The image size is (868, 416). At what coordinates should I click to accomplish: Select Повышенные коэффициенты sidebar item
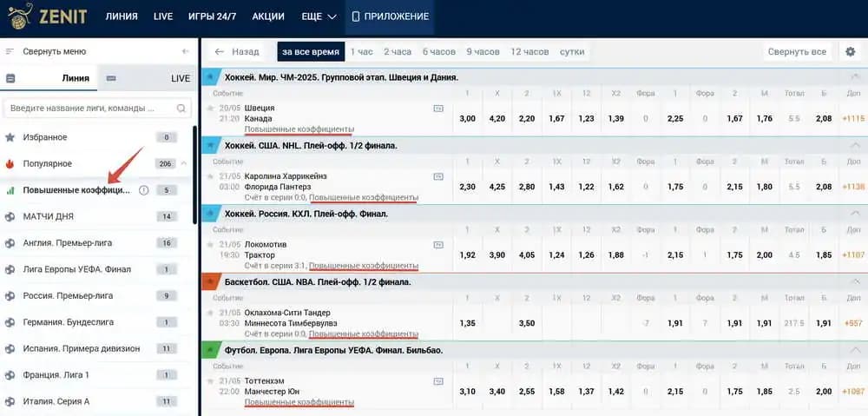coord(76,190)
